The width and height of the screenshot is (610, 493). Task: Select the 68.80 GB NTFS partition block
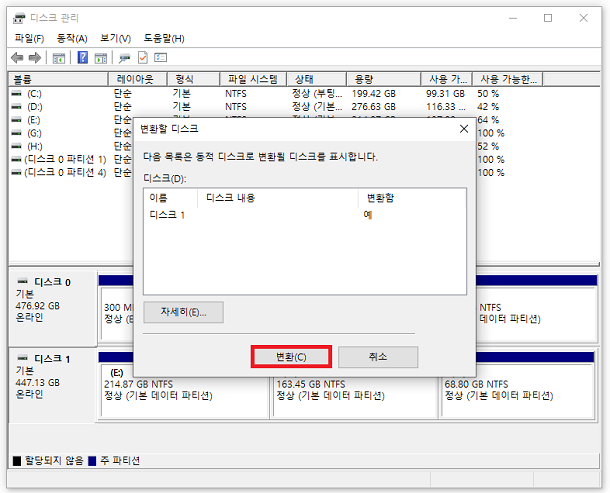(517, 390)
